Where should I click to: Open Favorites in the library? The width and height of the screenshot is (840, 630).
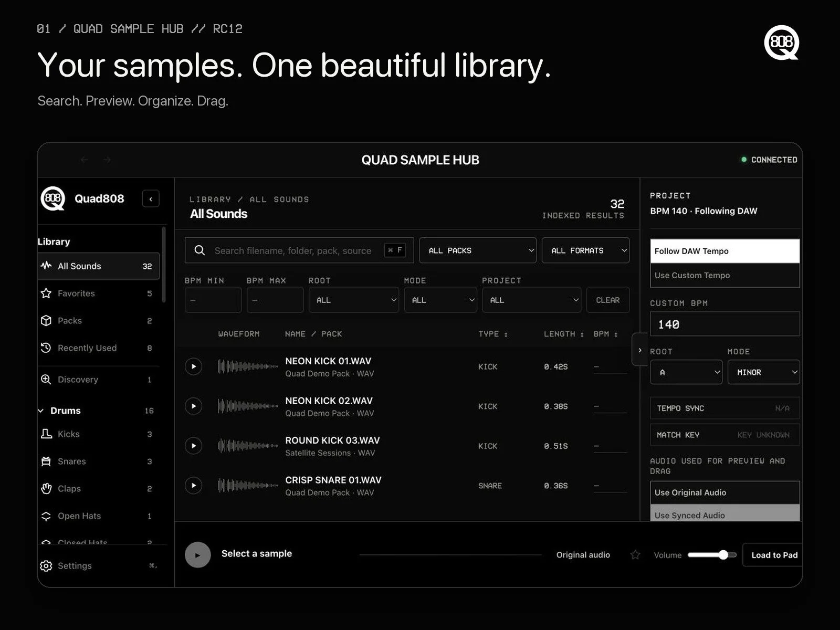[99, 293]
